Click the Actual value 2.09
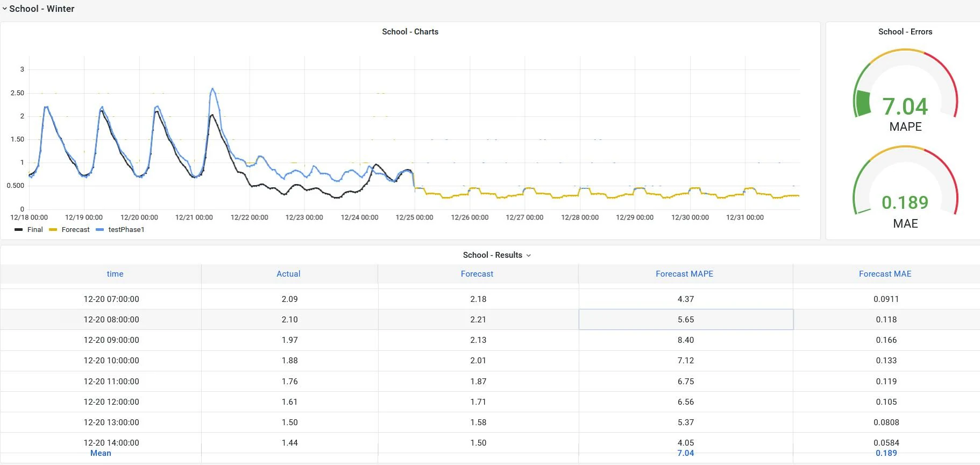The width and height of the screenshot is (980, 465). tap(290, 299)
